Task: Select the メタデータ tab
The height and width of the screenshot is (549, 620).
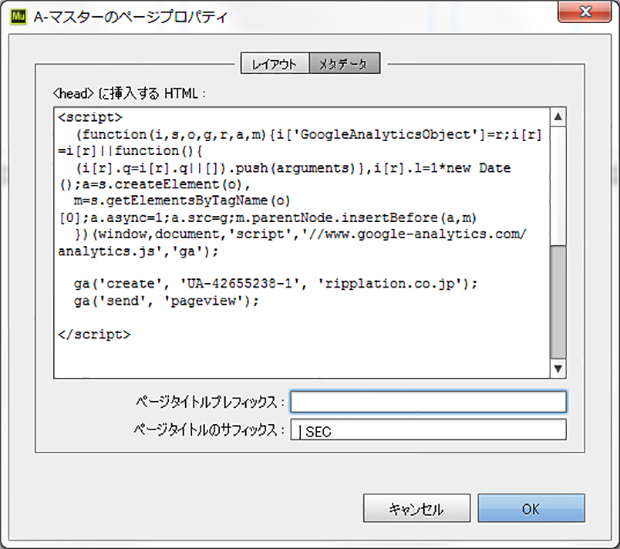Action: click(344, 63)
